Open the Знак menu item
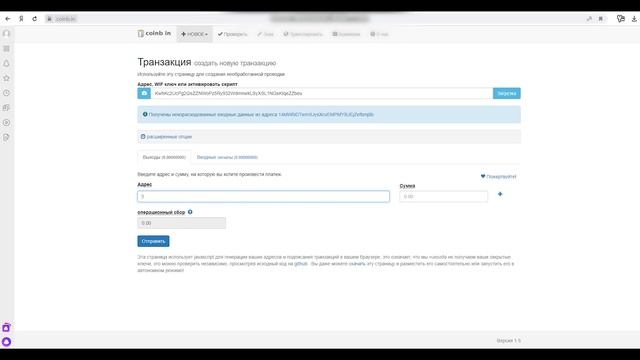This screenshot has height=360, width=640. [x=265, y=34]
